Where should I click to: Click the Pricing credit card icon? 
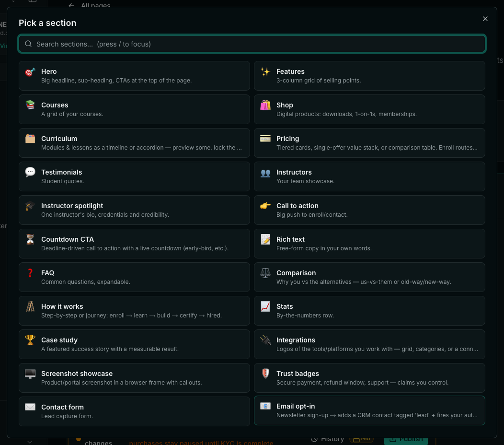point(265,139)
